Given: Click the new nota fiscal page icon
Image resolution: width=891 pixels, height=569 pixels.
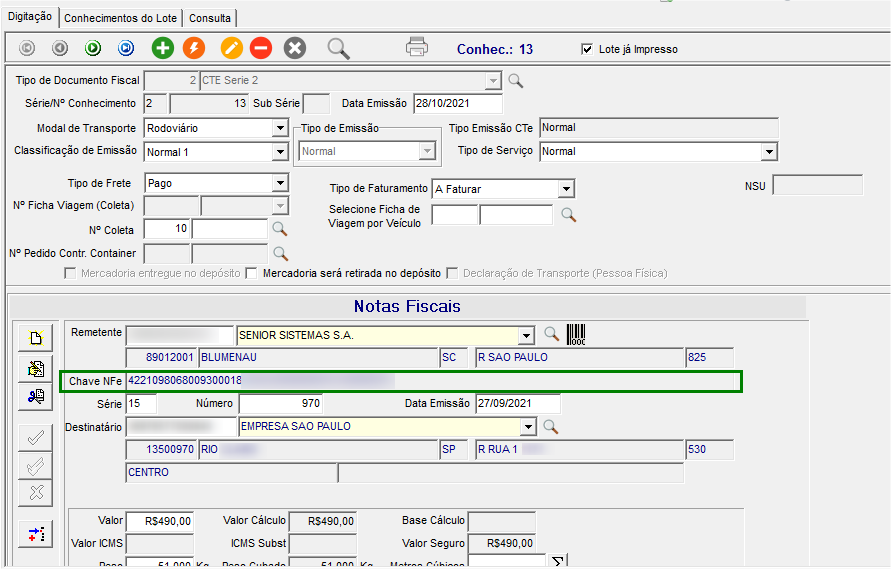Looking at the screenshot, I should pyautogui.click(x=36, y=339).
